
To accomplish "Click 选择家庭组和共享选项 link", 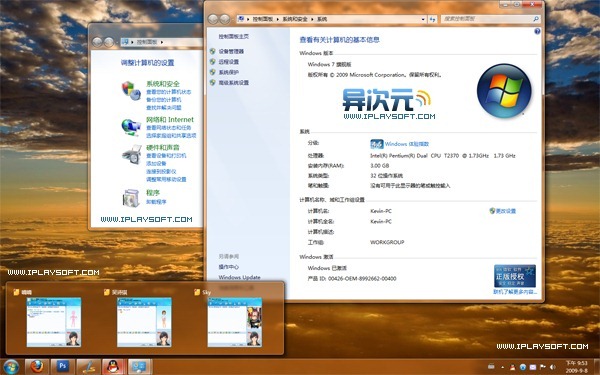I will pyautogui.click(x=171, y=135).
